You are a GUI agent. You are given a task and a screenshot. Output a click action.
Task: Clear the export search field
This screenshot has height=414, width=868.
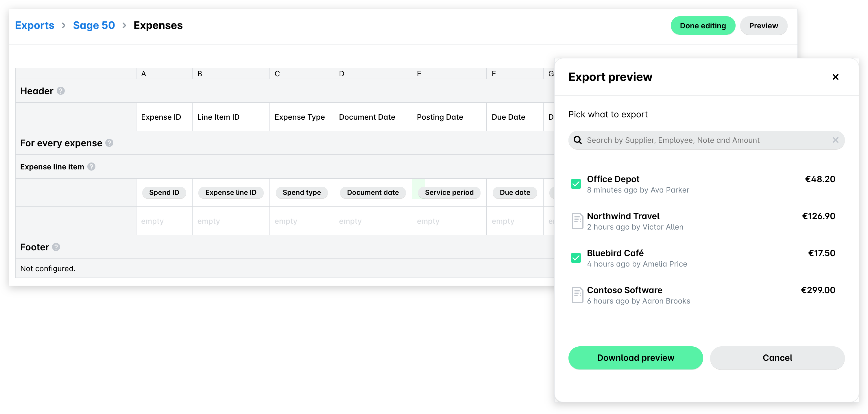click(835, 140)
